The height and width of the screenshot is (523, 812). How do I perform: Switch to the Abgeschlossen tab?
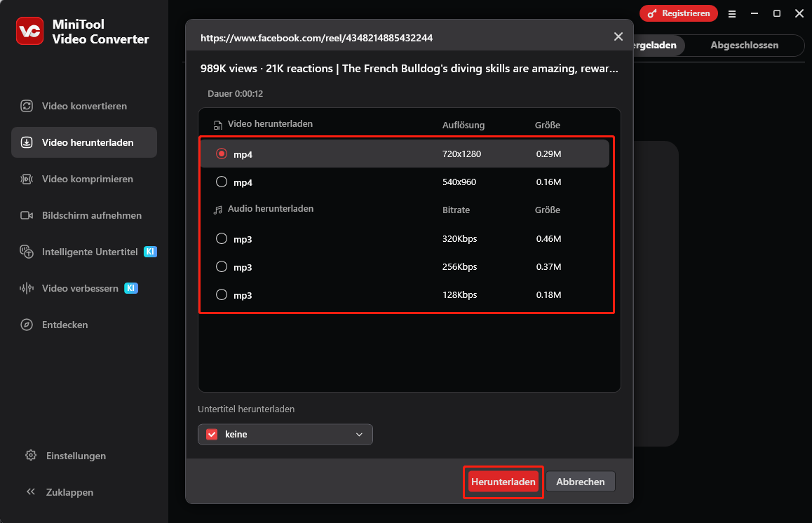point(744,45)
